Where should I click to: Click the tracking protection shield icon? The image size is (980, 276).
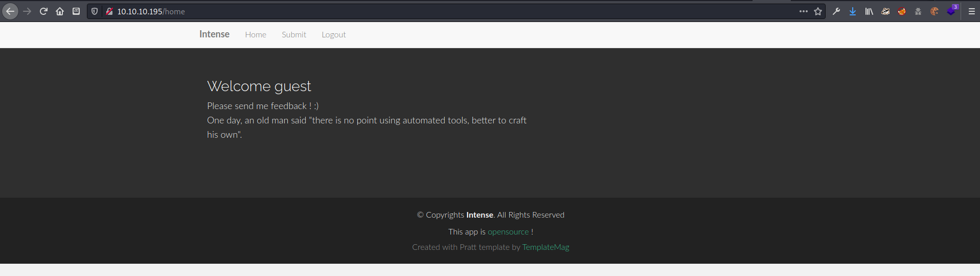coord(95,11)
